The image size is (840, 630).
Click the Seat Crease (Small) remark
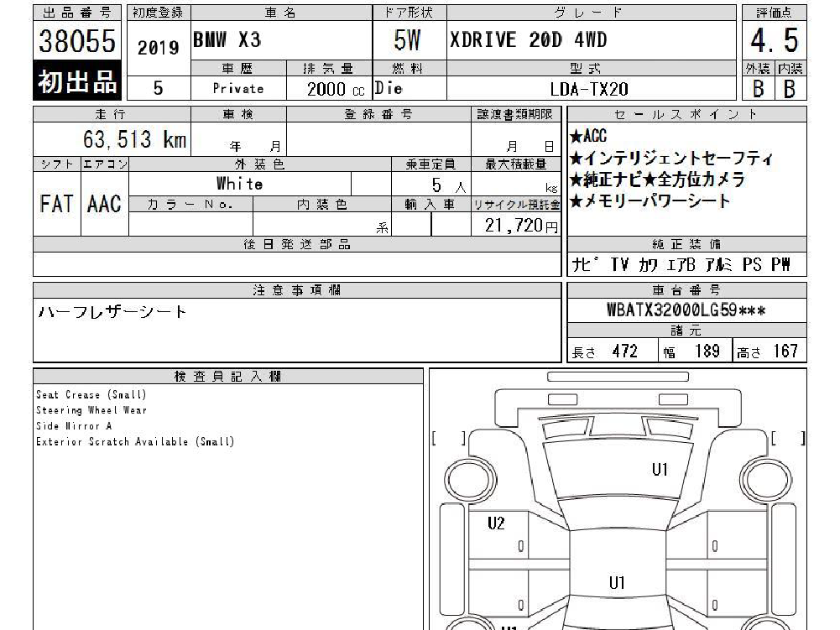click(x=91, y=395)
